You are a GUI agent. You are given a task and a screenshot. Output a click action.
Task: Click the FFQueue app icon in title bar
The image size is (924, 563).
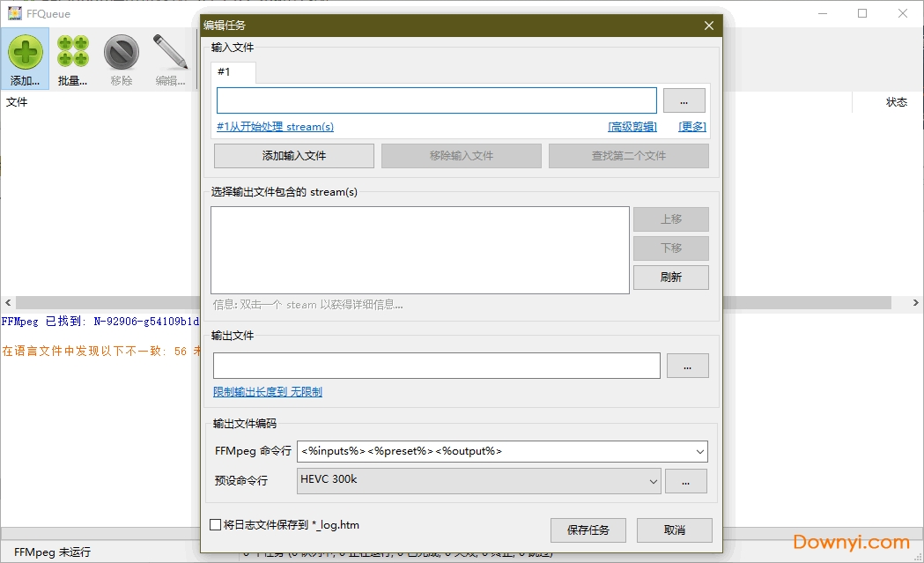click(15, 13)
